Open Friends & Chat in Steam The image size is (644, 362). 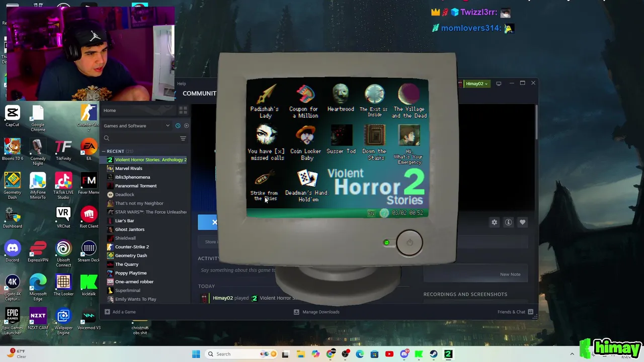pyautogui.click(x=515, y=312)
